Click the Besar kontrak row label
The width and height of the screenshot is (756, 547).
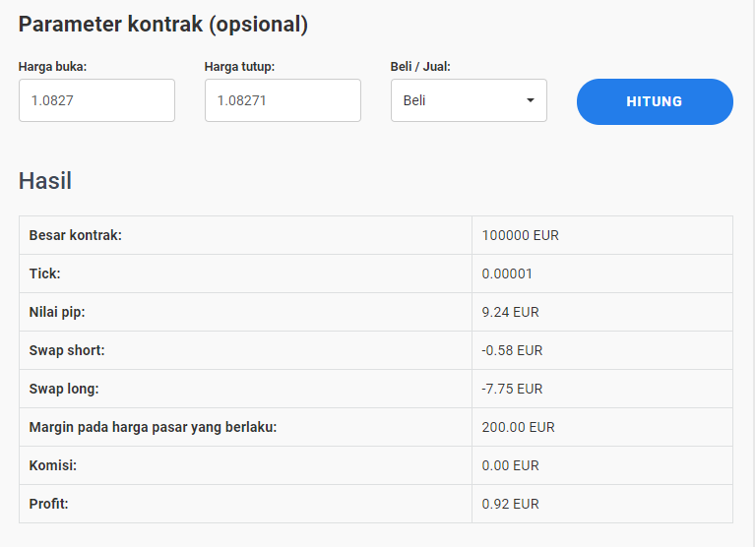coord(76,235)
